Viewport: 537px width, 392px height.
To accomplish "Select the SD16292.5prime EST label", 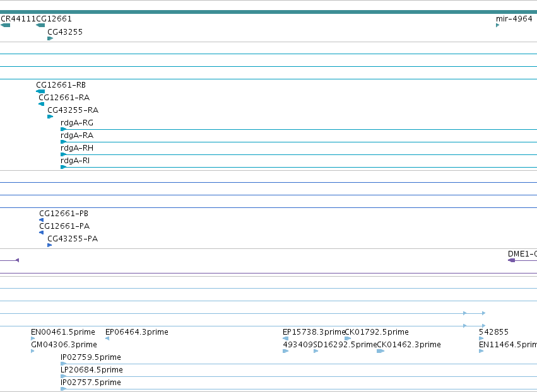I will click(x=345, y=345).
